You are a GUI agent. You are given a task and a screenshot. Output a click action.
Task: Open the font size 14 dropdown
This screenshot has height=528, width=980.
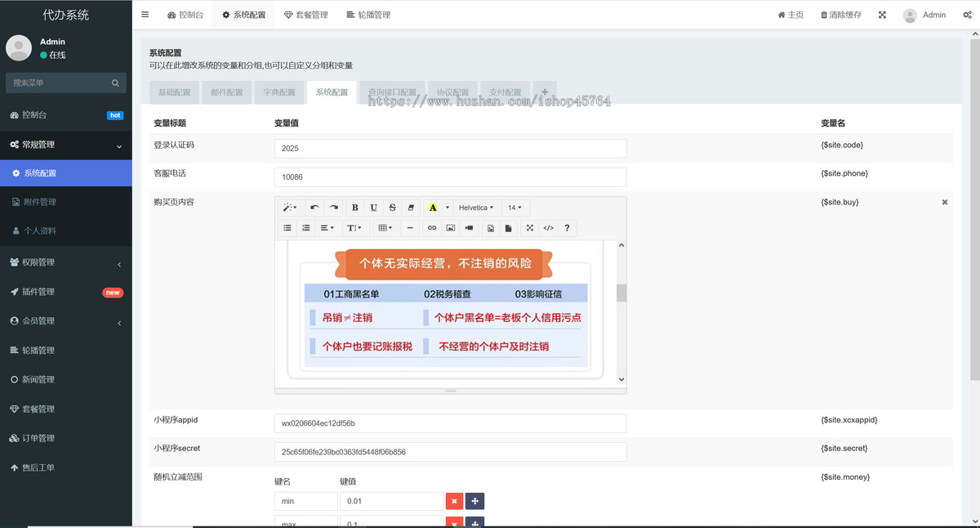515,207
